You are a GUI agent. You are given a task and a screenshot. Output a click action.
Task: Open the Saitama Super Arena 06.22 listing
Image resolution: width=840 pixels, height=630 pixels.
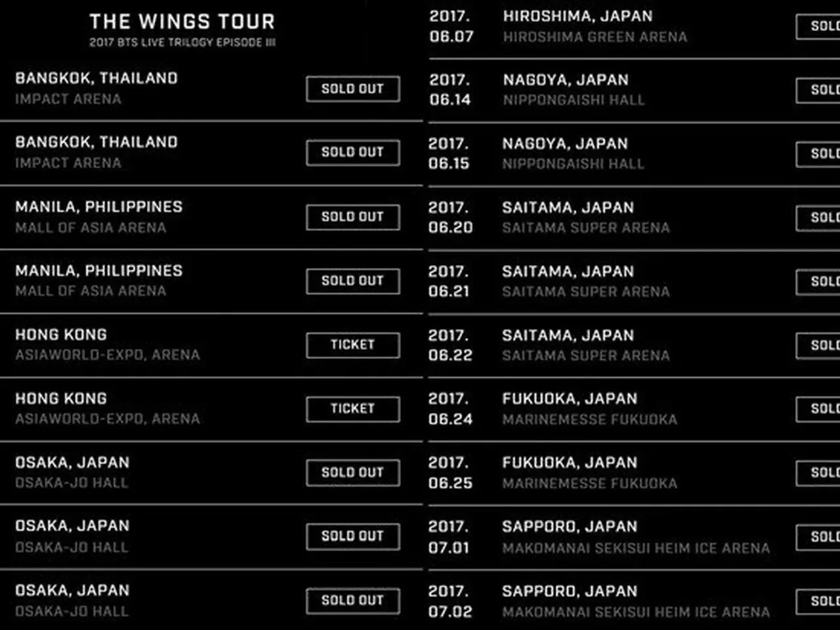tap(634, 345)
